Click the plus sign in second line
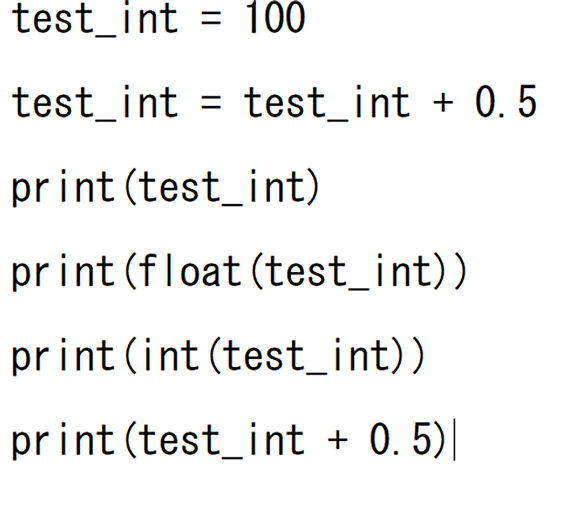The image size is (586, 512). 443,102
